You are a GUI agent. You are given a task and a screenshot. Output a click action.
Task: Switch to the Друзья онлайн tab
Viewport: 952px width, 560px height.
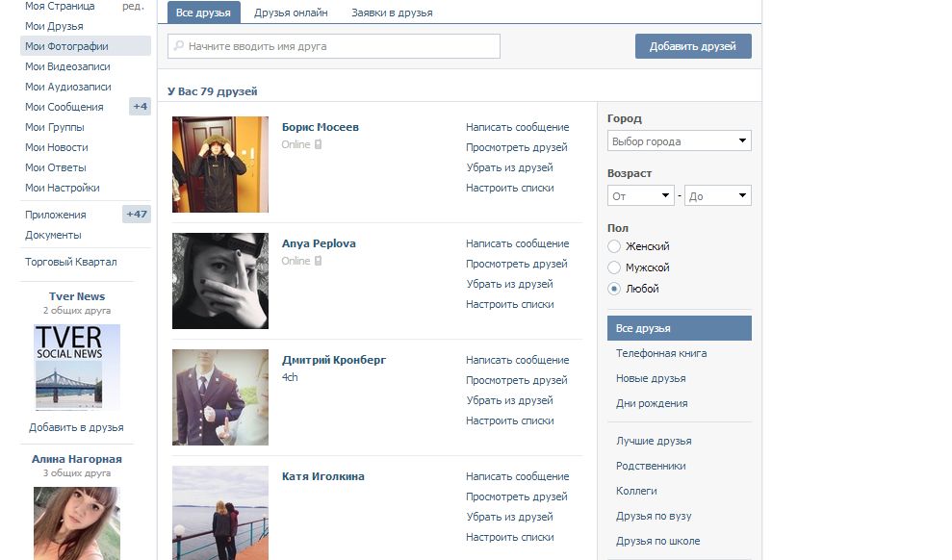coord(291,13)
